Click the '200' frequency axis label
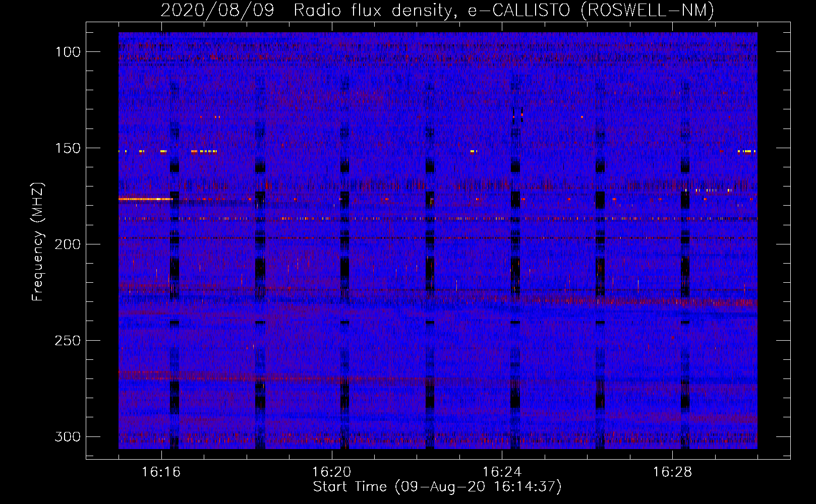The width and height of the screenshot is (816, 504). [x=67, y=244]
